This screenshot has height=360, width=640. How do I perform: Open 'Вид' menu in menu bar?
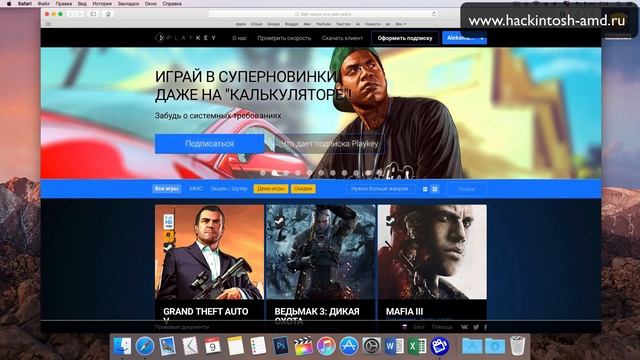(x=82, y=4)
